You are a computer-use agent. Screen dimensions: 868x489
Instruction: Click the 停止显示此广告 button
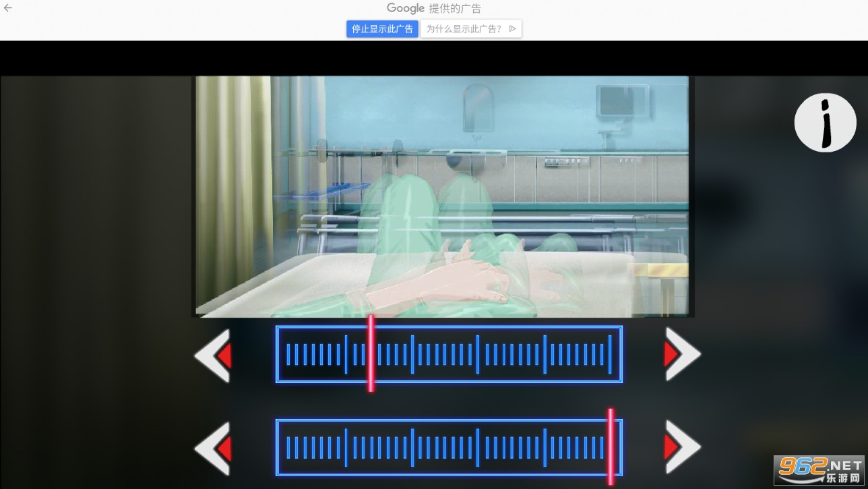pos(382,29)
